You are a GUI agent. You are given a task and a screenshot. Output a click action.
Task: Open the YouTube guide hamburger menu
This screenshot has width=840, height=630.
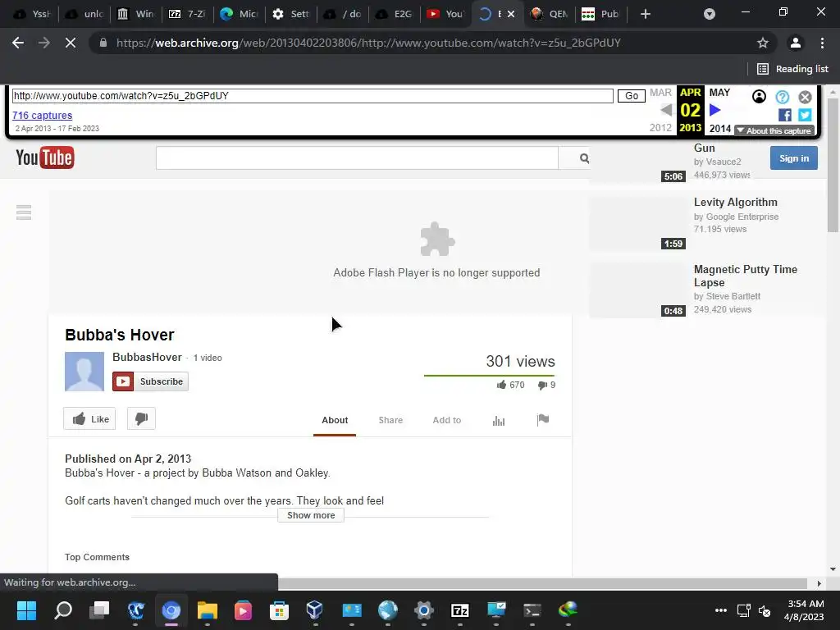(x=24, y=212)
